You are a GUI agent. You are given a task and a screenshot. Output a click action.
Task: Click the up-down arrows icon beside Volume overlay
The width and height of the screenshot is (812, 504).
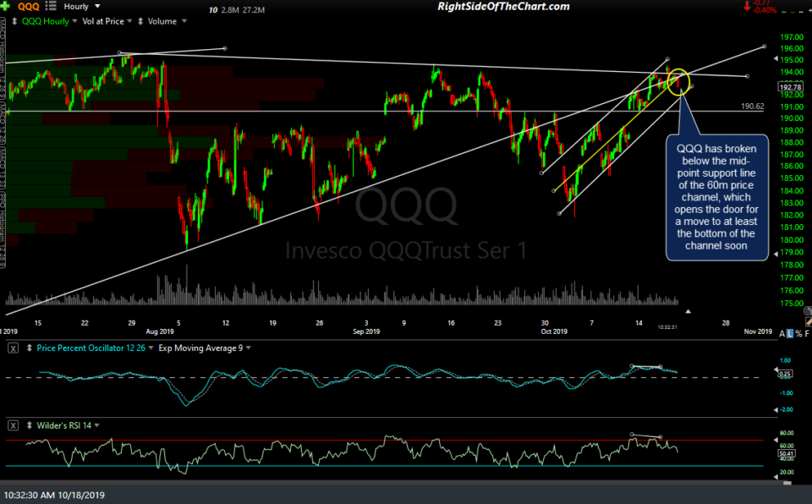[x=140, y=21]
